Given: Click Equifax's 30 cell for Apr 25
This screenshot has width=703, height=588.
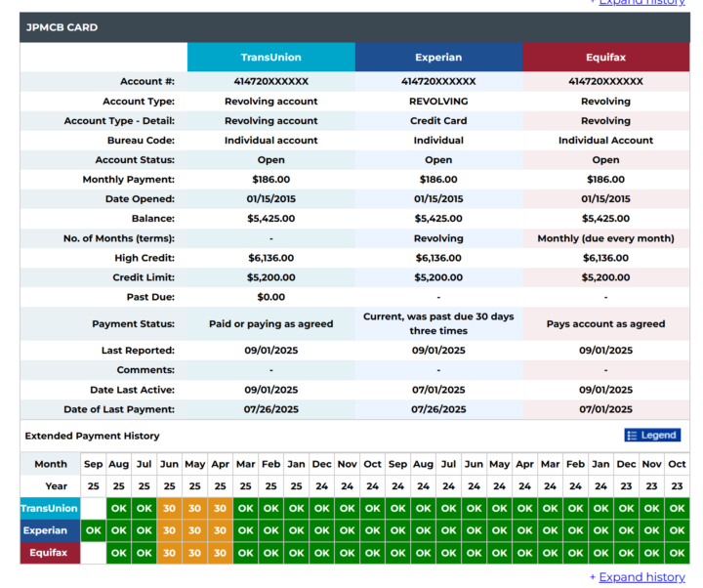Looking at the screenshot, I should [x=220, y=553].
